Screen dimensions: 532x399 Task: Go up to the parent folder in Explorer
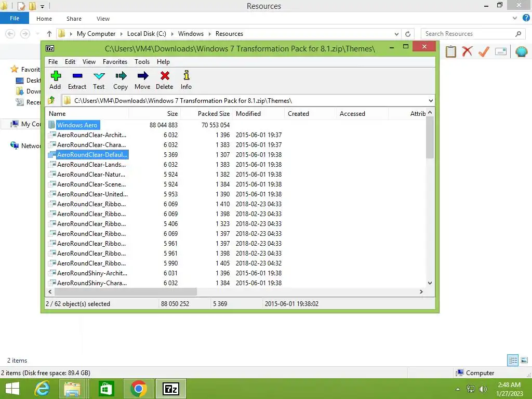tap(49, 34)
